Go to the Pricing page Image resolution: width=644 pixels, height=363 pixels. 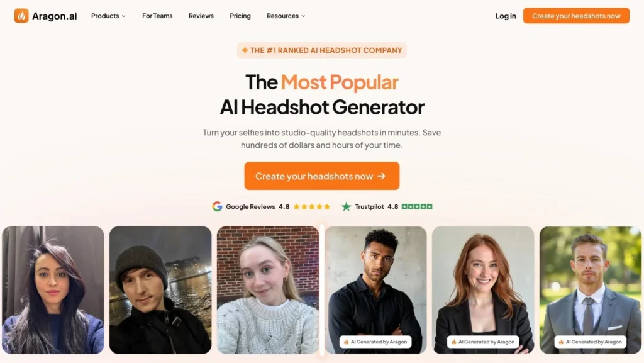240,16
